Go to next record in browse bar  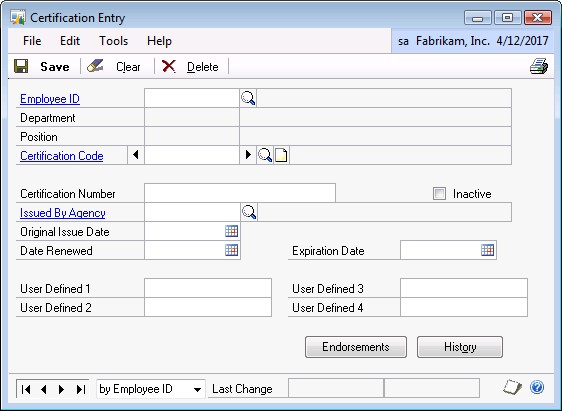coord(61,389)
